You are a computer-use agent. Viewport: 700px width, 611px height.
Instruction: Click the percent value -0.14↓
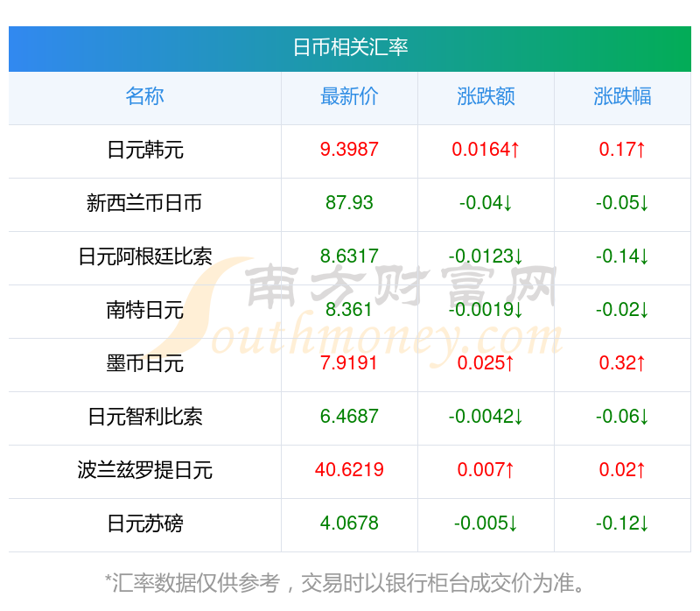(x=622, y=256)
